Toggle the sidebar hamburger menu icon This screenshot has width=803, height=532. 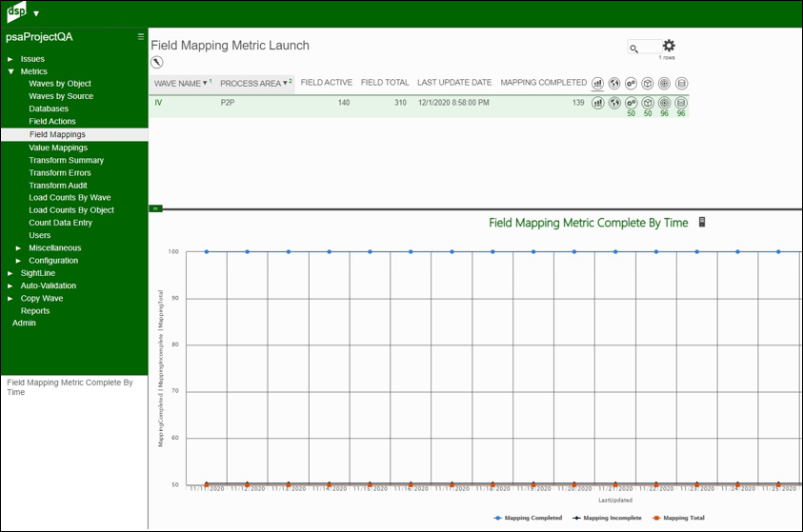pos(141,36)
